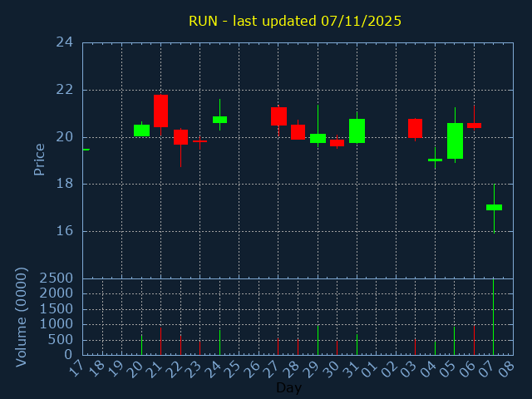
Task: Select the red candlestick on day 03
Action: tap(415, 128)
